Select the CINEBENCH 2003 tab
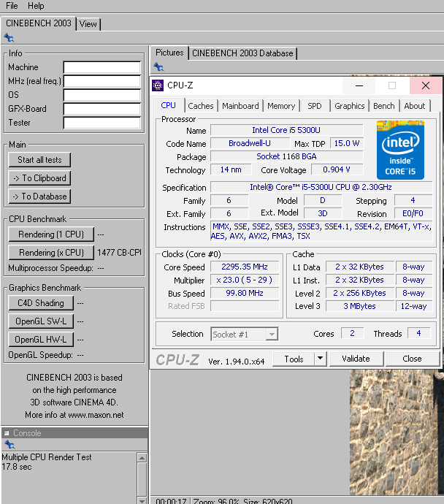Image resolution: width=444 pixels, height=504 pixels. pyautogui.click(x=39, y=23)
